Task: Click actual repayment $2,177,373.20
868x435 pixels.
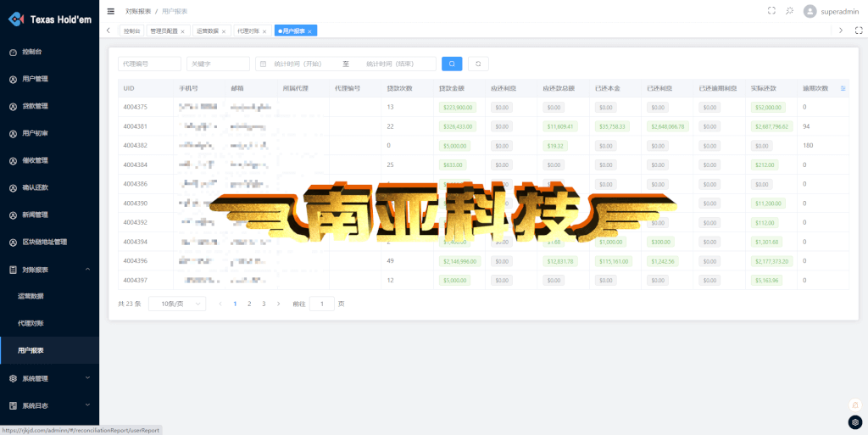Action: (x=772, y=260)
